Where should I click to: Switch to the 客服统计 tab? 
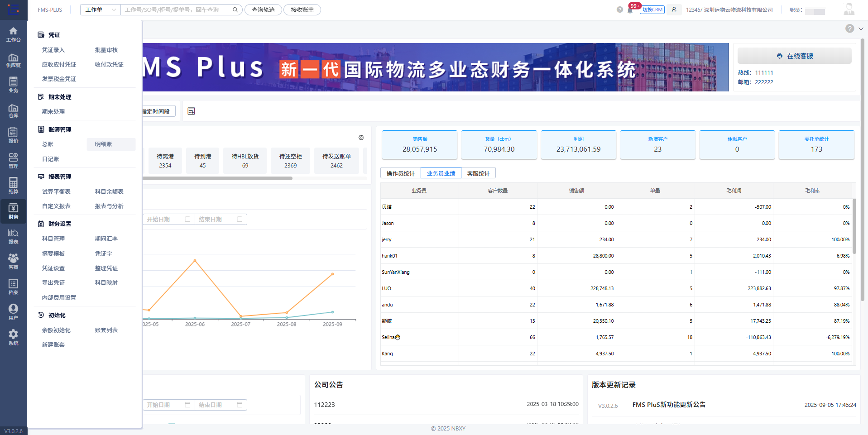(x=478, y=172)
